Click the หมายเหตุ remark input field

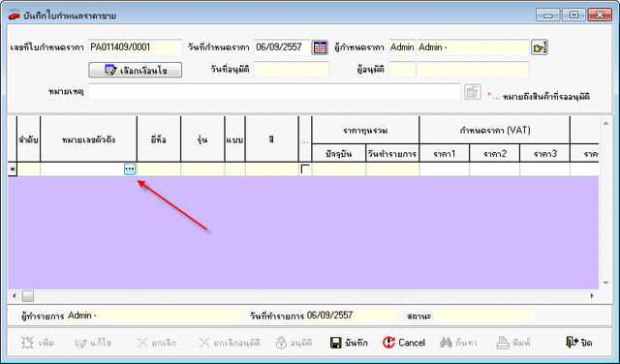tap(274, 92)
